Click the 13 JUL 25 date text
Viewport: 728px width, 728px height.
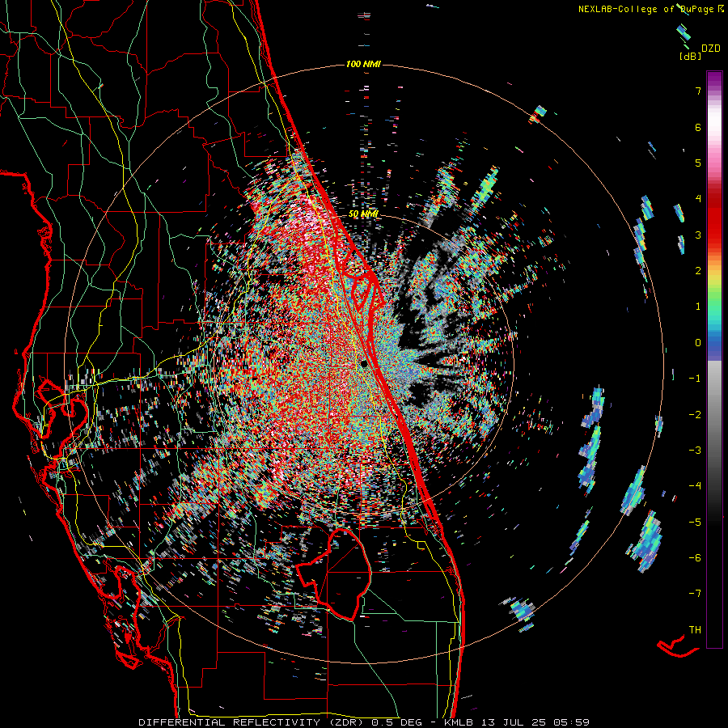coord(510,722)
